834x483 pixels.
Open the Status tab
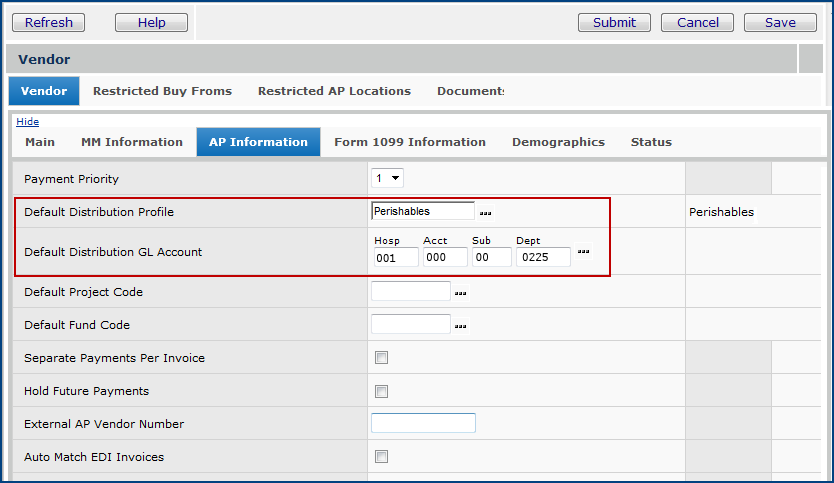pos(651,142)
